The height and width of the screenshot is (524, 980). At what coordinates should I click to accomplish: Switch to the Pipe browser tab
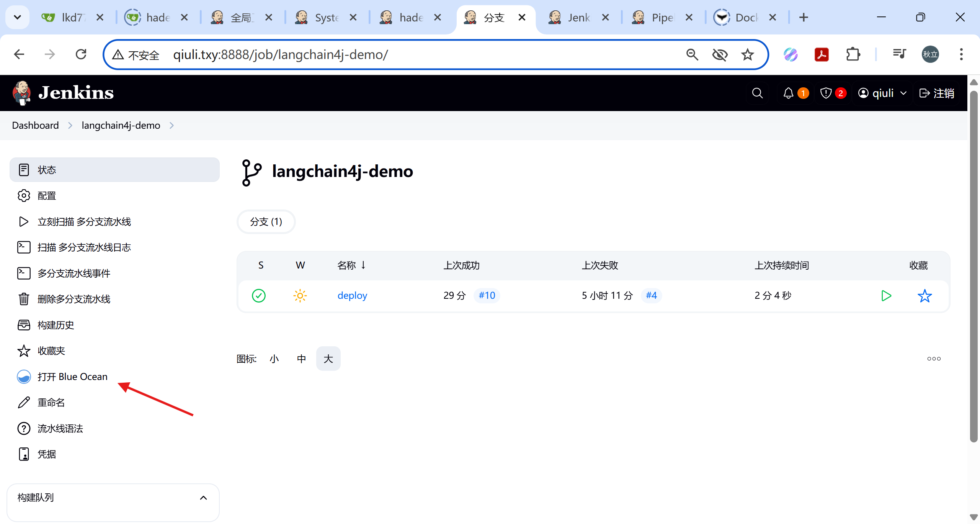coord(662,18)
